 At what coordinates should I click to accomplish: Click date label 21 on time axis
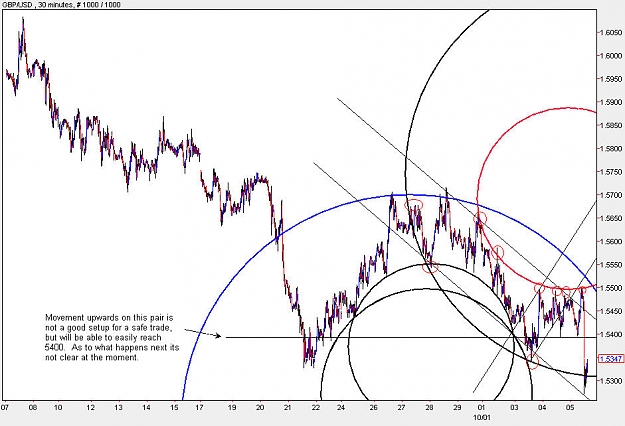pos(288,408)
